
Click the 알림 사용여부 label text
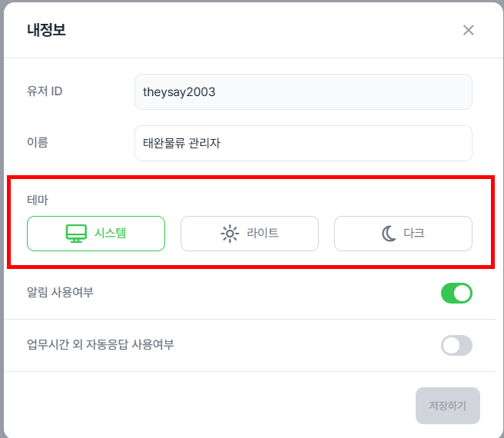60,292
